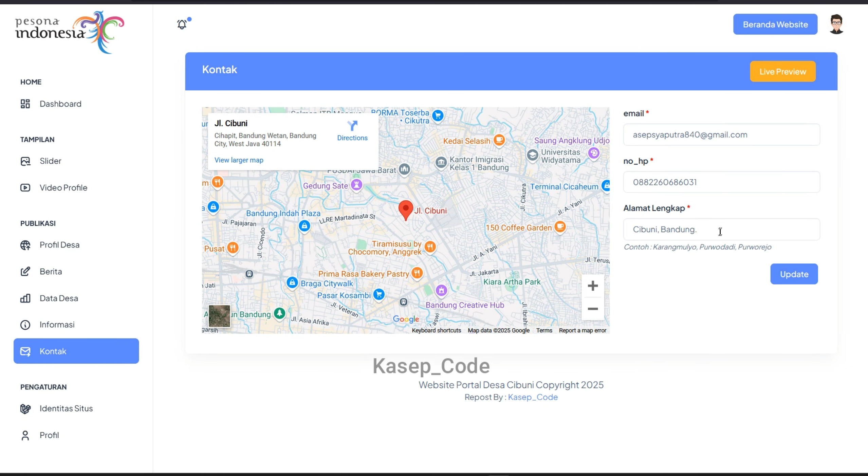Viewport: 868px width, 476px height.
Task: Click the Pasar Kosambi map marker
Action: pyautogui.click(x=379, y=294)
